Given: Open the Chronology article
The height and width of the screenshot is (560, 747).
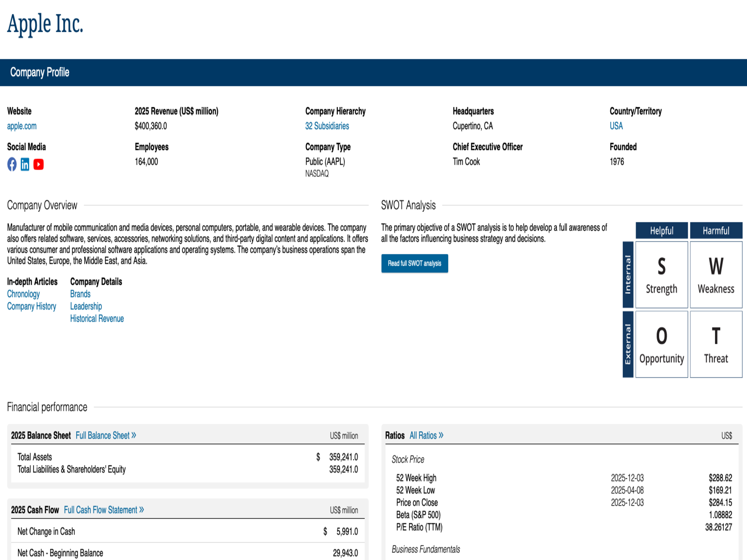Looking at the screenshot, I should point(23,294).
